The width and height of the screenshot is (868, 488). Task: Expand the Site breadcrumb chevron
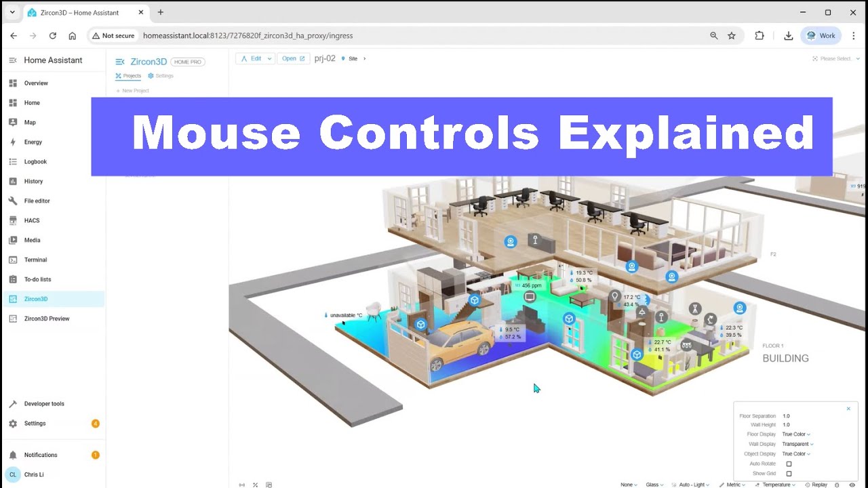(x=365, y=59)
